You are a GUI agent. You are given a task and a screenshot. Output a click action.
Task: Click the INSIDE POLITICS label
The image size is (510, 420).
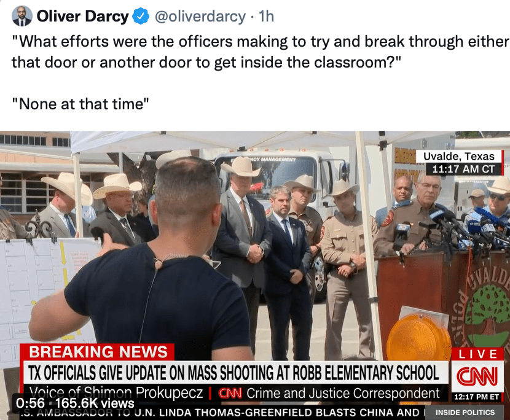[465, 413]
